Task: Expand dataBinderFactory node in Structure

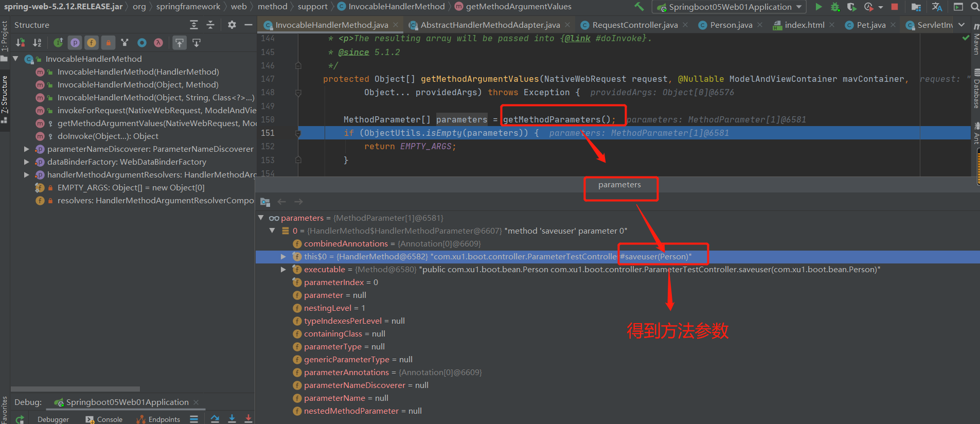Action: point(26,162)
